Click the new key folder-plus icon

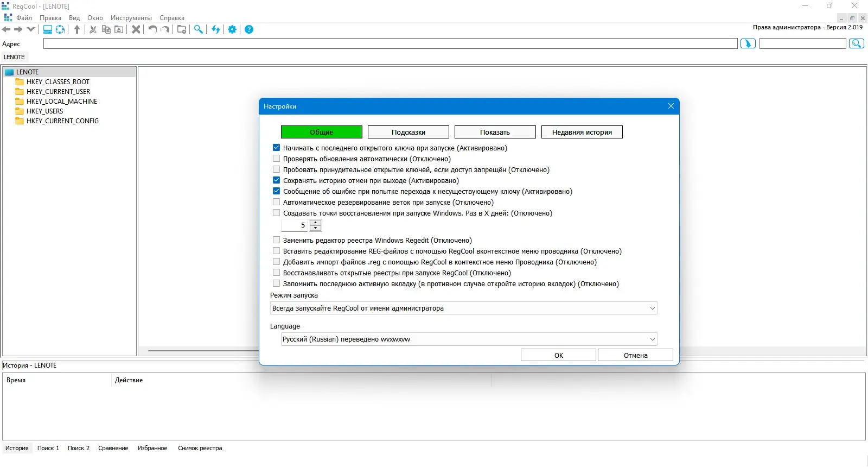coord(182,29)
